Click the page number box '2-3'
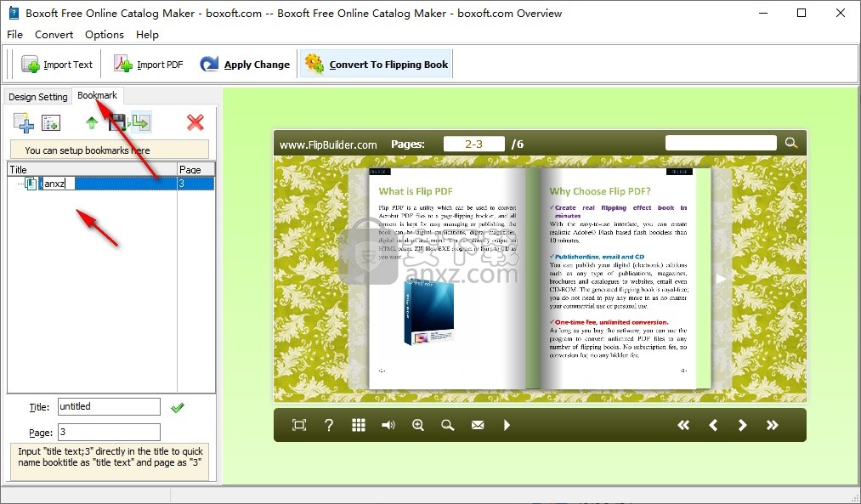The height and width of the screenshot is (504, 861). [474, 144]
